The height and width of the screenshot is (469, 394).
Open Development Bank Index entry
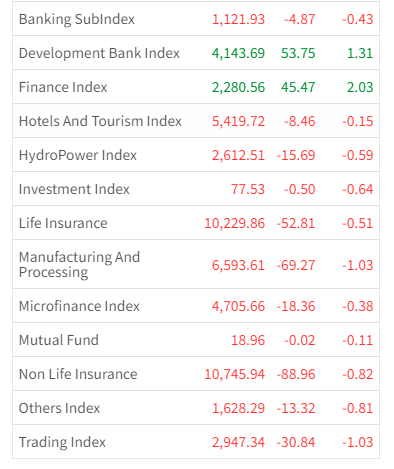pos(196,53)
